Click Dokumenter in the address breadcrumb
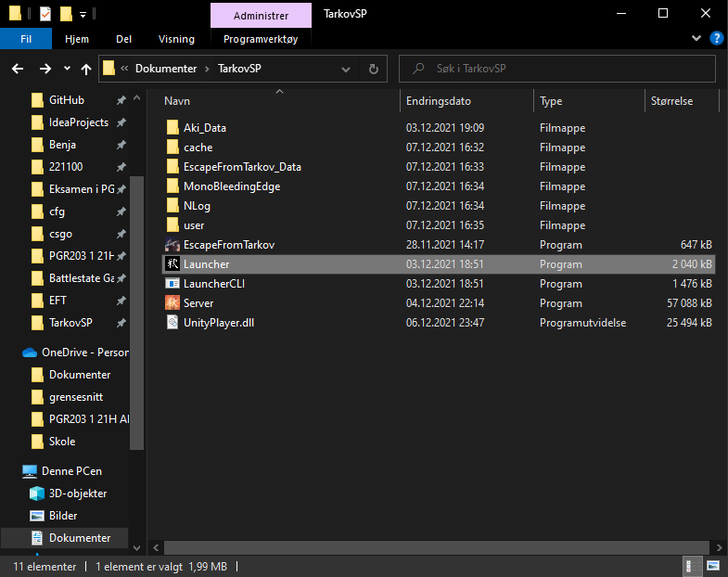 [x=166, y=69]
